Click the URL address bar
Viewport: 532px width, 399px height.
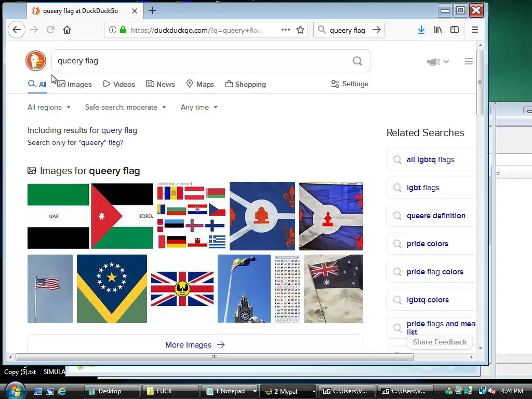(206, 30)
